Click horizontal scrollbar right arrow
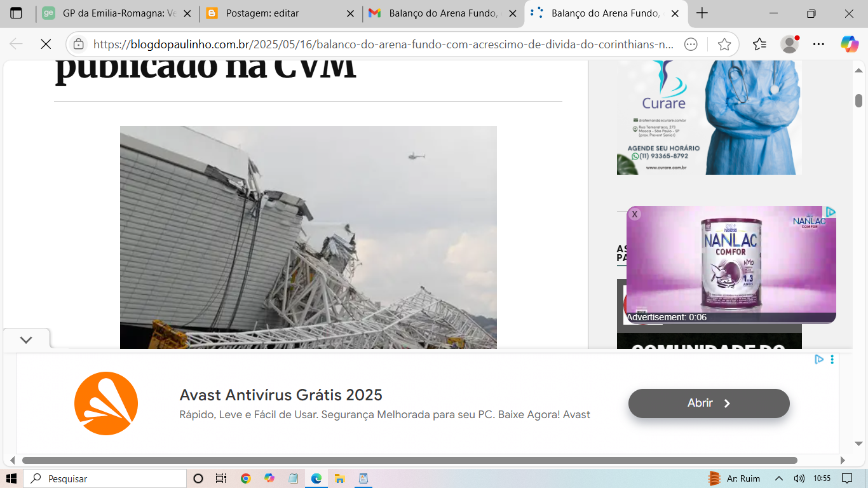This screenshot has width=868, height=488. [843, 460]
